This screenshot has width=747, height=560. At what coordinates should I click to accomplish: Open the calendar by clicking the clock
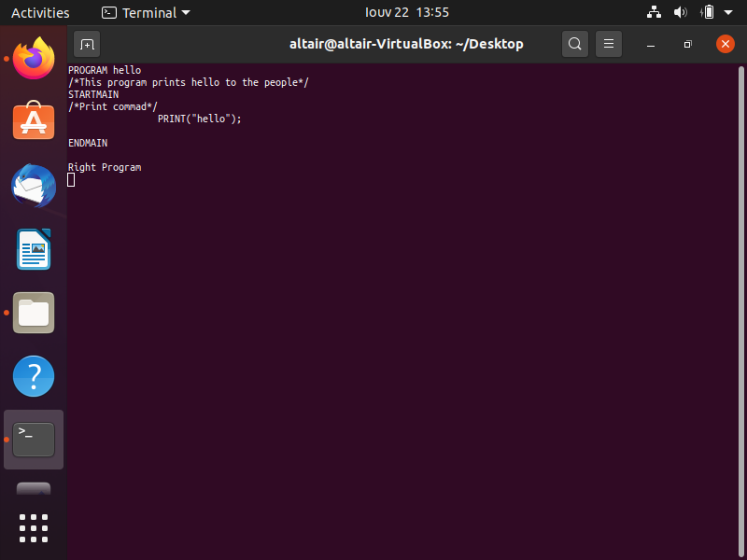coord(406,13)
